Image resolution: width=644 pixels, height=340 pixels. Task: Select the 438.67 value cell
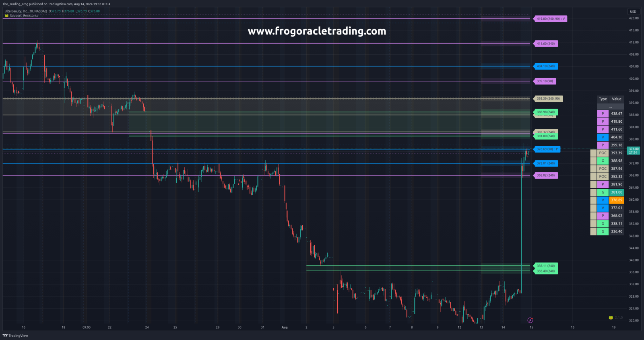click(617, 114)
